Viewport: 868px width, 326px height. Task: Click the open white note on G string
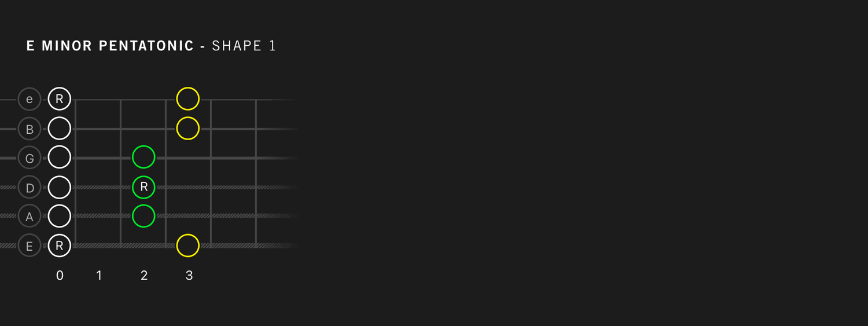[x=59, y=157]
